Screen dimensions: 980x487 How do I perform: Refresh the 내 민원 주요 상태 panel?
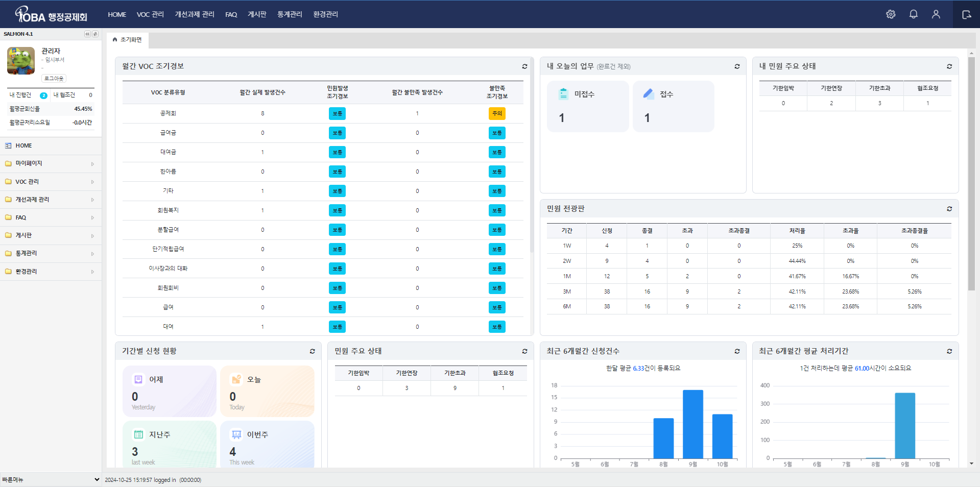pos(949,66)
